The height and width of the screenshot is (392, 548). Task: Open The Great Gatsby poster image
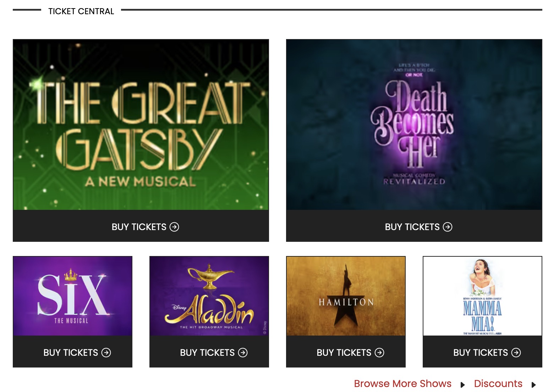(x=141, y=125)
